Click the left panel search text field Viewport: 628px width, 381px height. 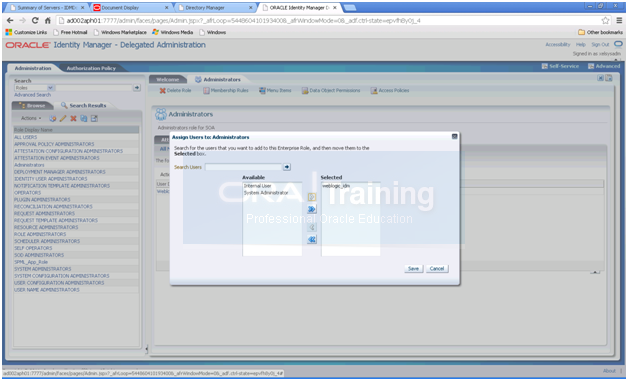tap(94, 88)
